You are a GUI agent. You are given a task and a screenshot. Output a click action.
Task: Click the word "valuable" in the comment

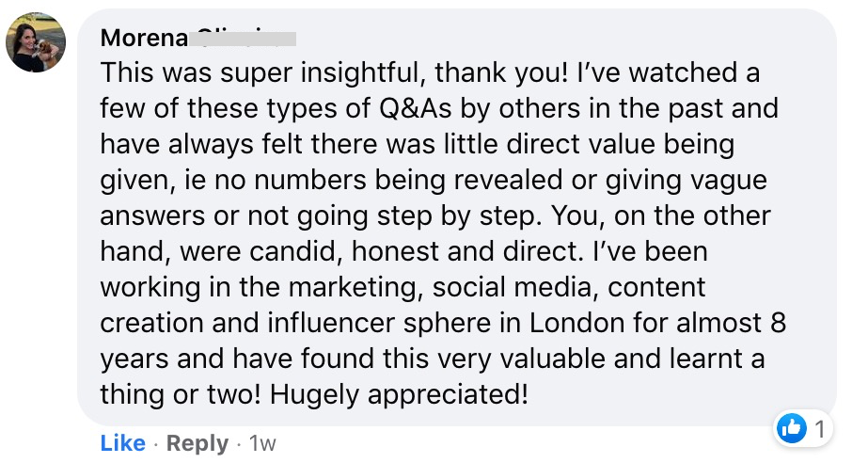click(552, 359)
